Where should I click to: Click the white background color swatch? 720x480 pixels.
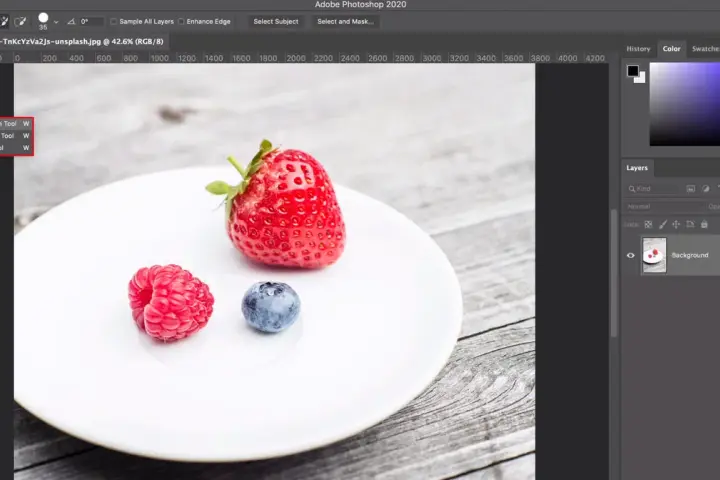coord(641,79)
